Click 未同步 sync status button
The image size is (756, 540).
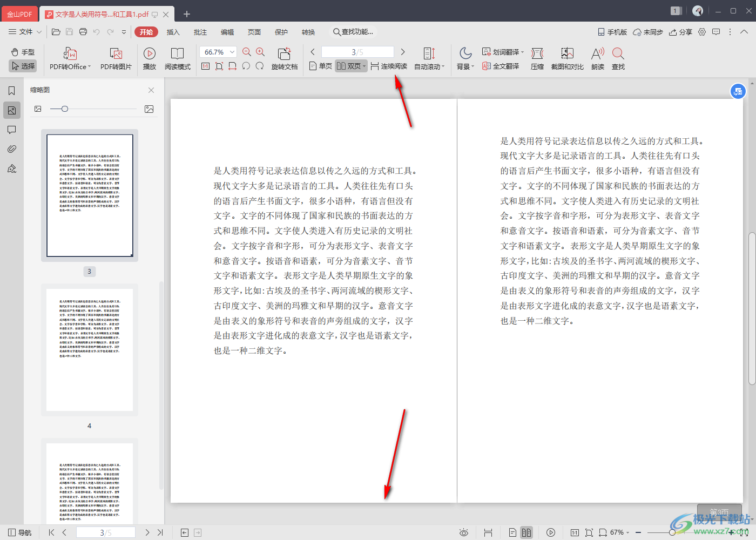pos(648,32)
